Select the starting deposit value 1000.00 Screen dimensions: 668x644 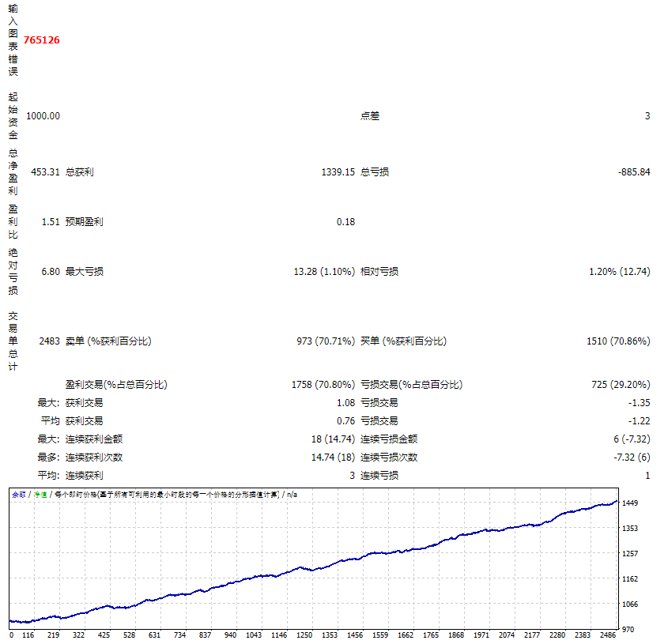click(43, 116)
